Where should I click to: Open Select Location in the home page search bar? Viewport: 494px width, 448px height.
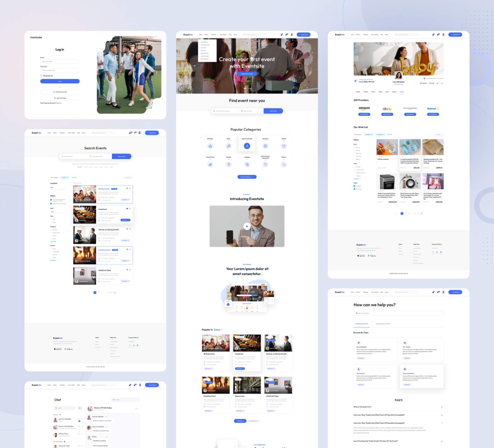pos(251,111)
